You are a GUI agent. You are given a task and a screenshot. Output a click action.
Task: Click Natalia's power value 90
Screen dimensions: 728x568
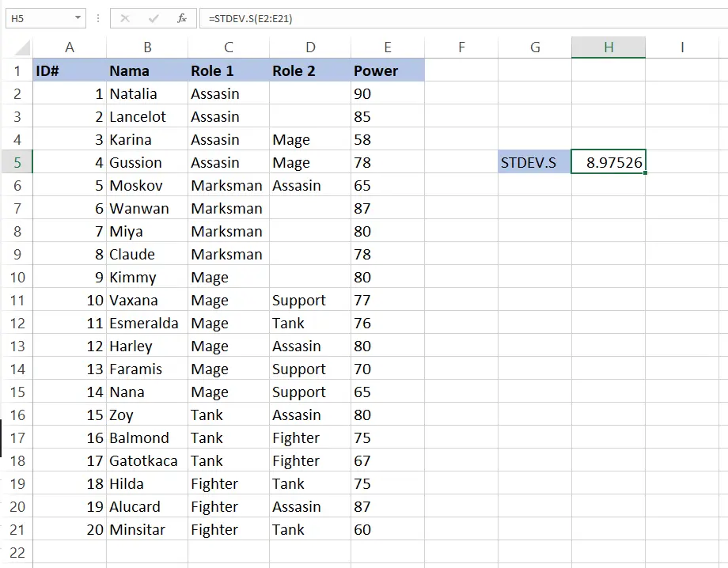coord(388,93)
